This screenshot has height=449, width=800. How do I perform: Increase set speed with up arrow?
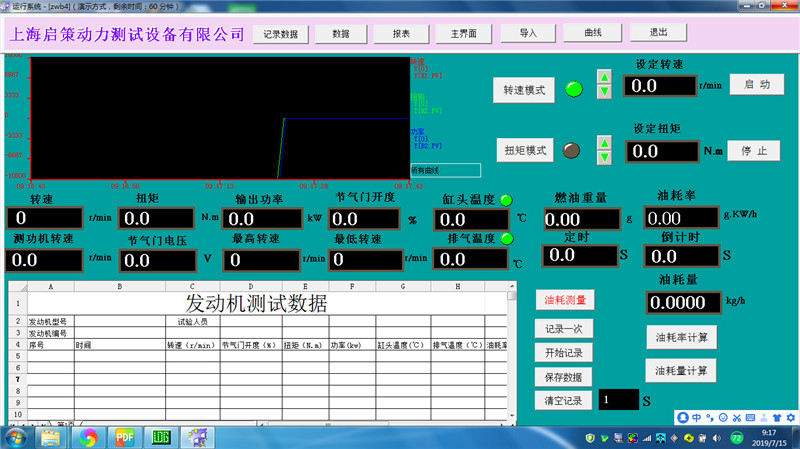point(604,77)
